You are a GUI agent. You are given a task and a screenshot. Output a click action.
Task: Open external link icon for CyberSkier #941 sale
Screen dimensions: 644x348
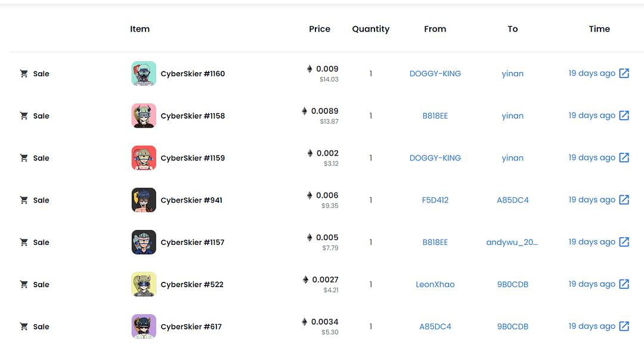tap(624, 200)
